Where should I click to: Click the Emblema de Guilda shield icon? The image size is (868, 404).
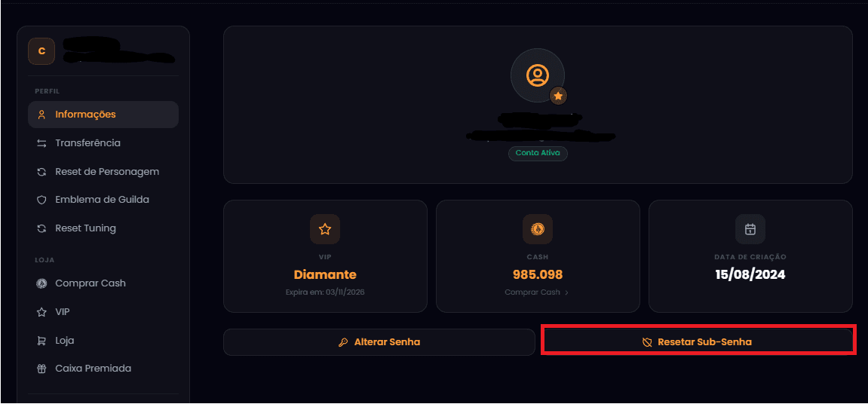tap(41, 200)
